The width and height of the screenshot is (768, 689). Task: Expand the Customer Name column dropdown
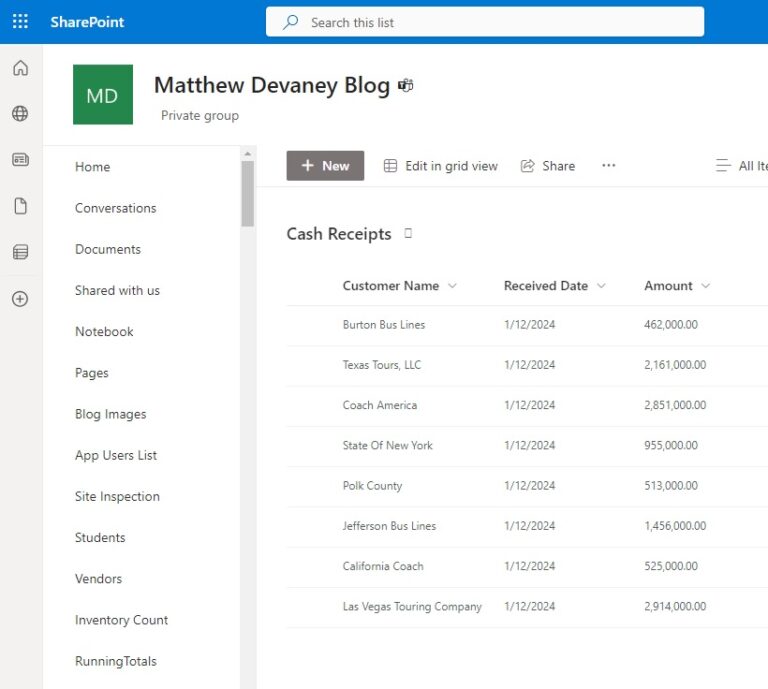pos(452,286)
